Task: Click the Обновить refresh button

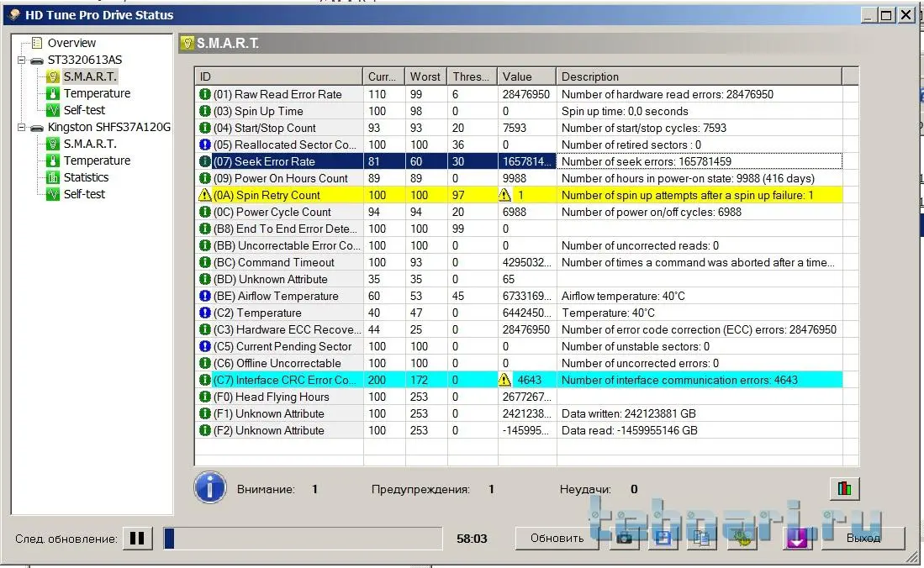Action: tap(557, 538)
